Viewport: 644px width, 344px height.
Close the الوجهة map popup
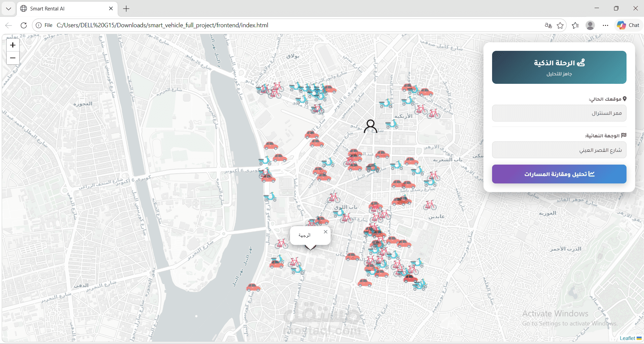pyautogui.click(x=325, y=232)
